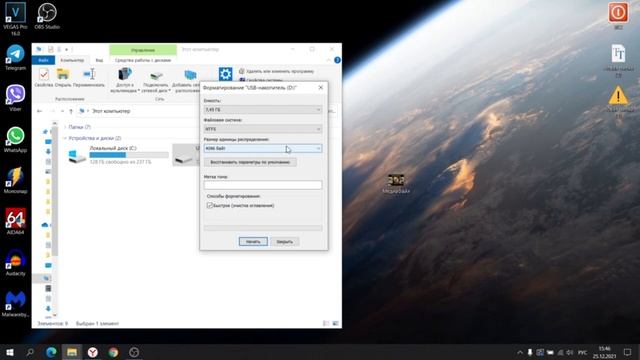This screenshot has width=640, height=360.
Task: Go back in Explorer navigation
Action: pos(40,111)
